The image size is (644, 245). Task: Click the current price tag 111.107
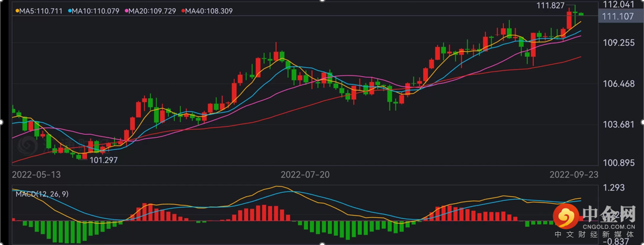tap(621, 16)
